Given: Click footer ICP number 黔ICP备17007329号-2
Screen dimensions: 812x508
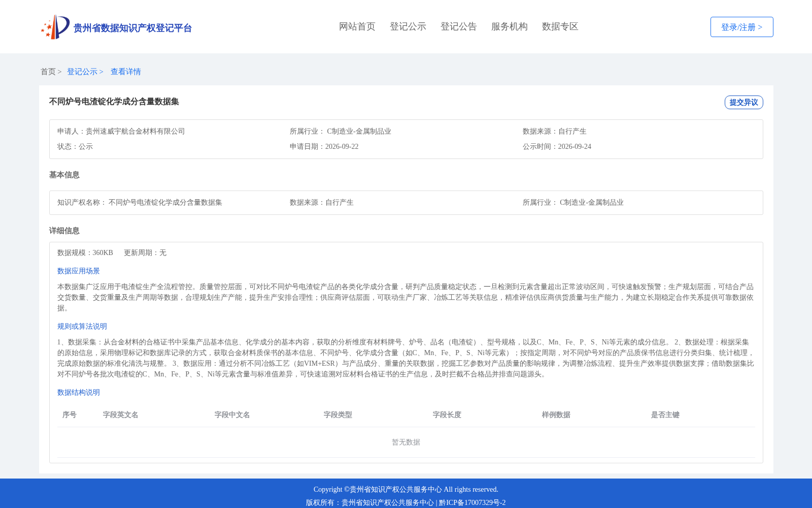Looking at the screenshot, I should pyautogui.click(x=472, y=502).
